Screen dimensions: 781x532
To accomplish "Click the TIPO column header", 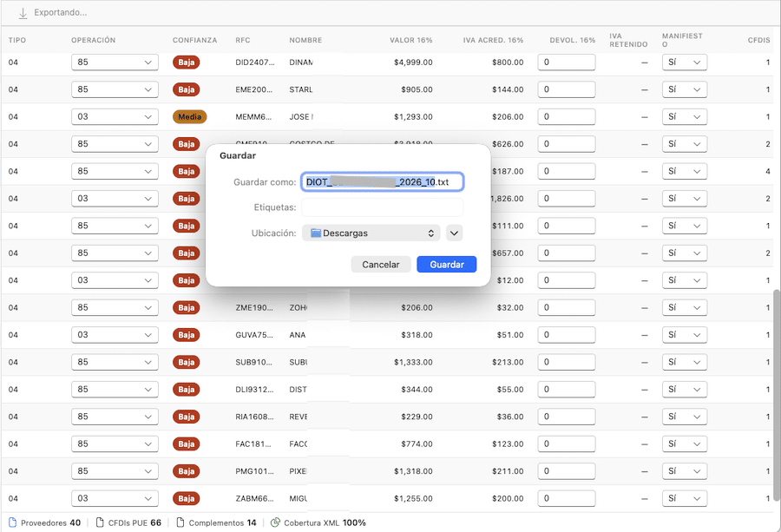I will coord(17,40).
